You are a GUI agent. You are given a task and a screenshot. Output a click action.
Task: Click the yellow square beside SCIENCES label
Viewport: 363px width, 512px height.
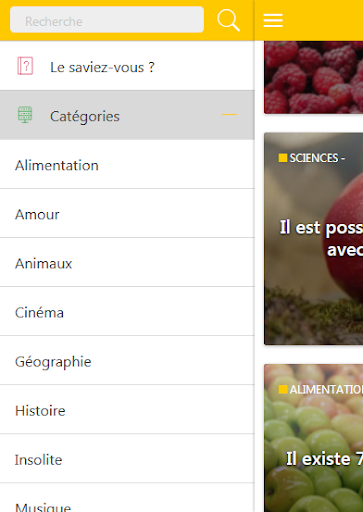[x=283, y=158]
